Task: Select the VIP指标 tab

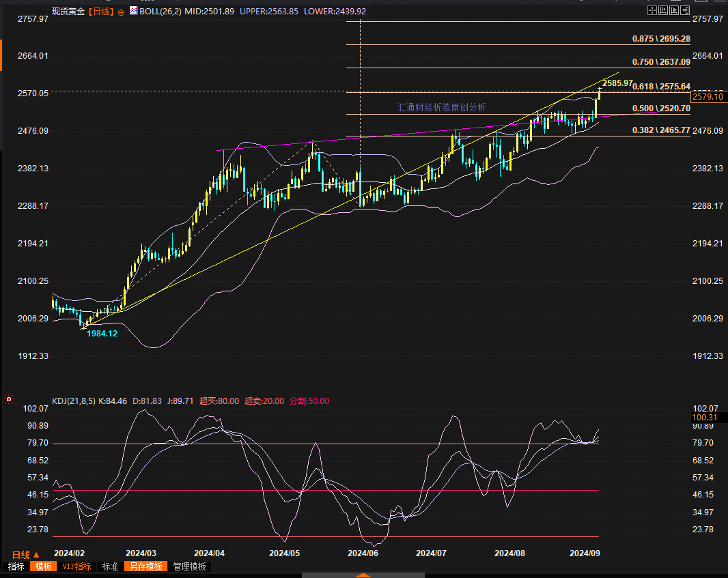Action: tap(76, 566)
